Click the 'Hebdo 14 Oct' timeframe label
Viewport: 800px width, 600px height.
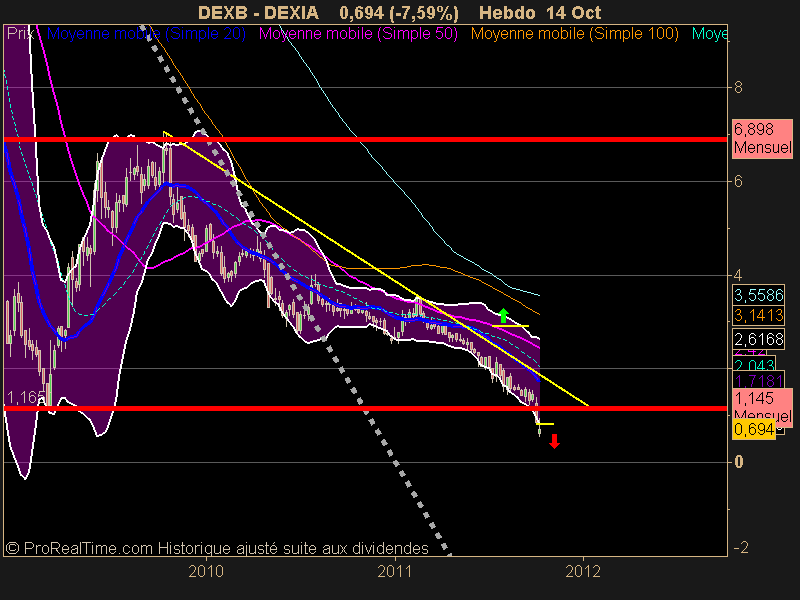[540, 12]
